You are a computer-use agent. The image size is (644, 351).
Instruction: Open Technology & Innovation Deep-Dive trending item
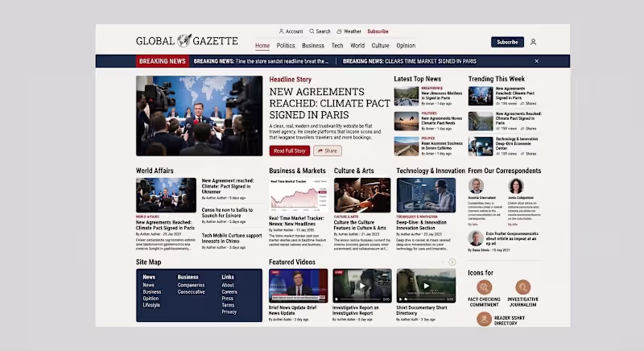pyautogui.click(x=505, y=147)
